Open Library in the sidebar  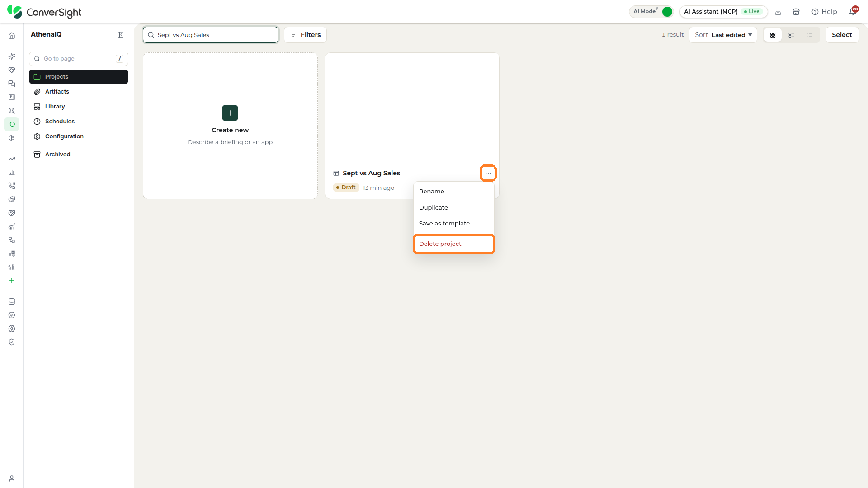[x=79, y=107]
